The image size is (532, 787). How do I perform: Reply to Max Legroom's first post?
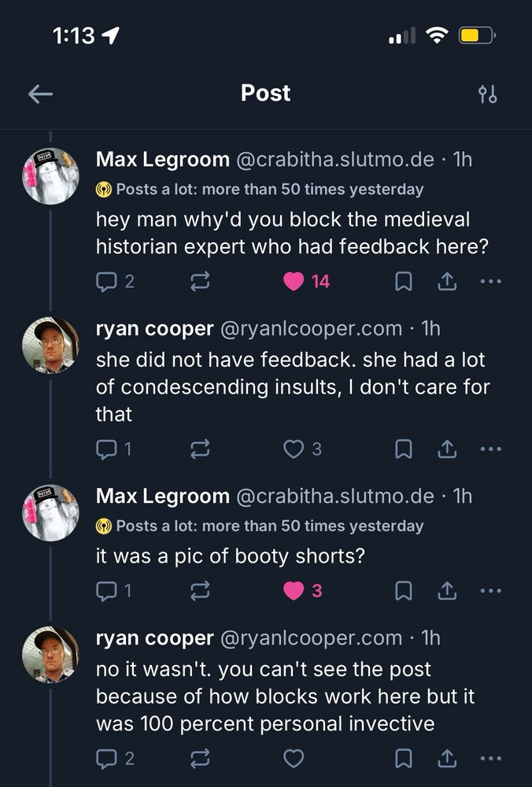[109, 281]
